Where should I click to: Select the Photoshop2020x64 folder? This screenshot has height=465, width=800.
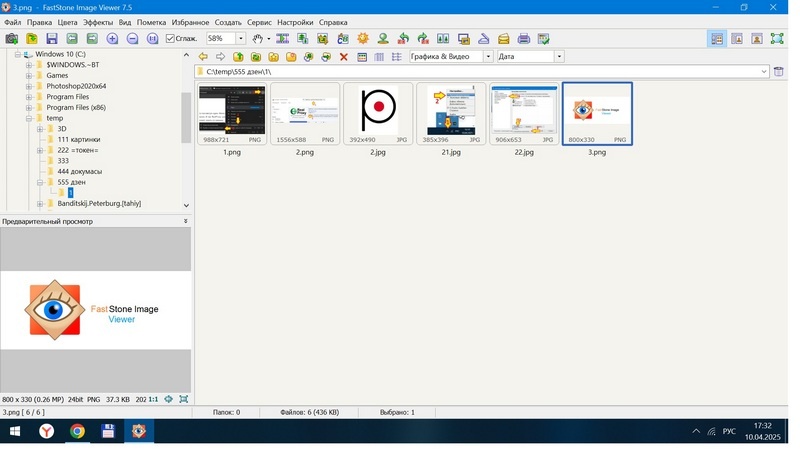tap(76, 86)
